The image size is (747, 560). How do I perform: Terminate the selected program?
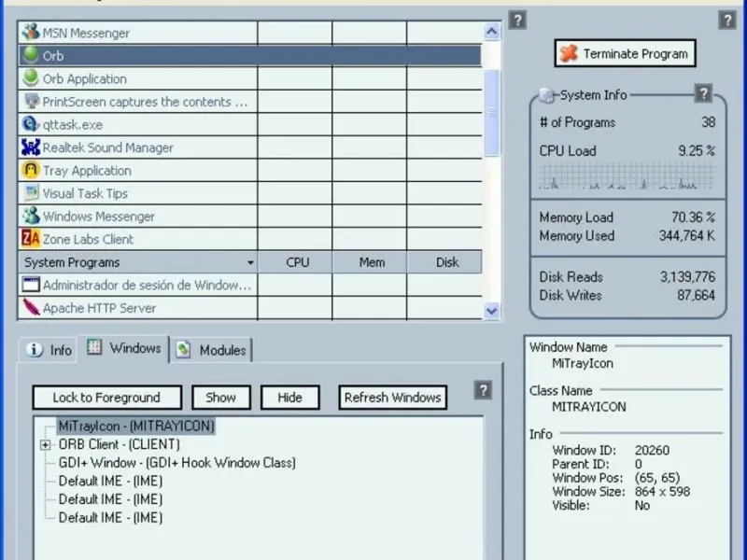(625, 53)
